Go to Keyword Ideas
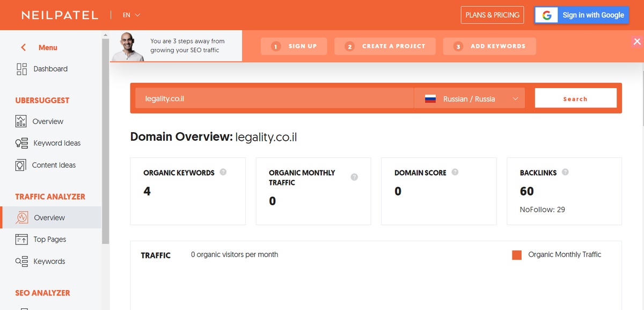Viewport: 644px width, 310px height. pyautogui.click(x=57, y=143)
